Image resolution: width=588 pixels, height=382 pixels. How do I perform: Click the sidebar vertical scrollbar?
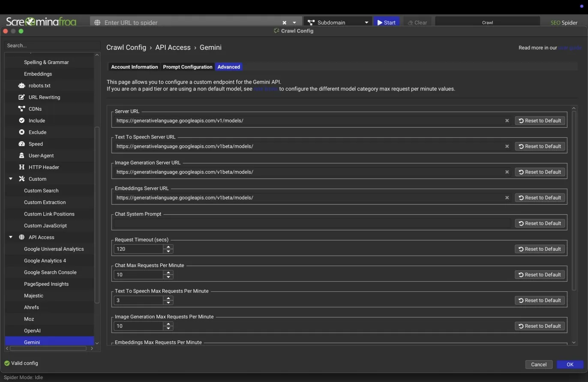point(97,215)
